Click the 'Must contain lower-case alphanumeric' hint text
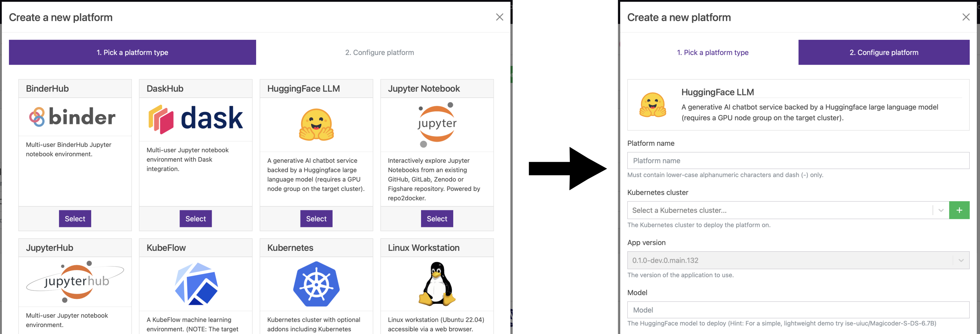 pyautogui.click(x=725, y=175)
